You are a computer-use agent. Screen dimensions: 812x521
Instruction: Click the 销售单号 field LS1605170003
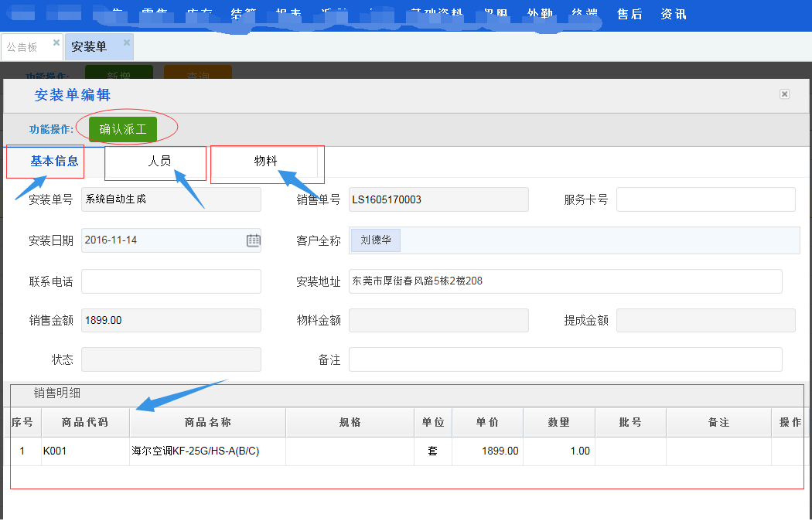click(x=438, y=199)
